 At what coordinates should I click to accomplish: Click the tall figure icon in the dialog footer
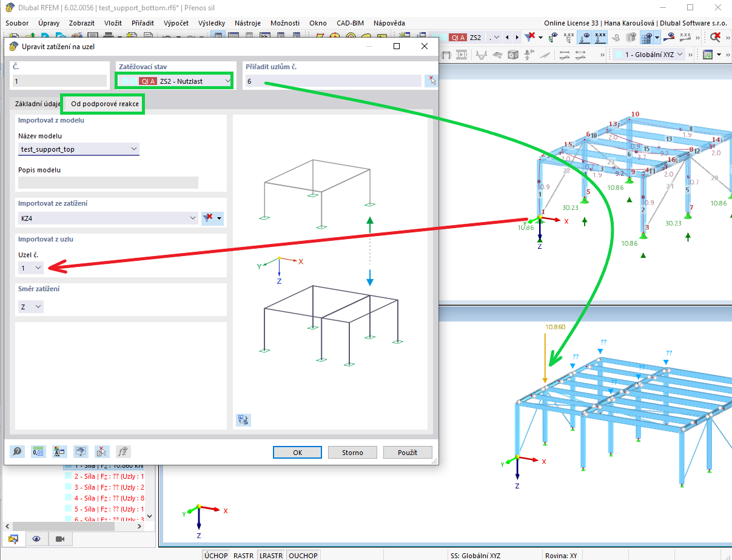[59, 451]
